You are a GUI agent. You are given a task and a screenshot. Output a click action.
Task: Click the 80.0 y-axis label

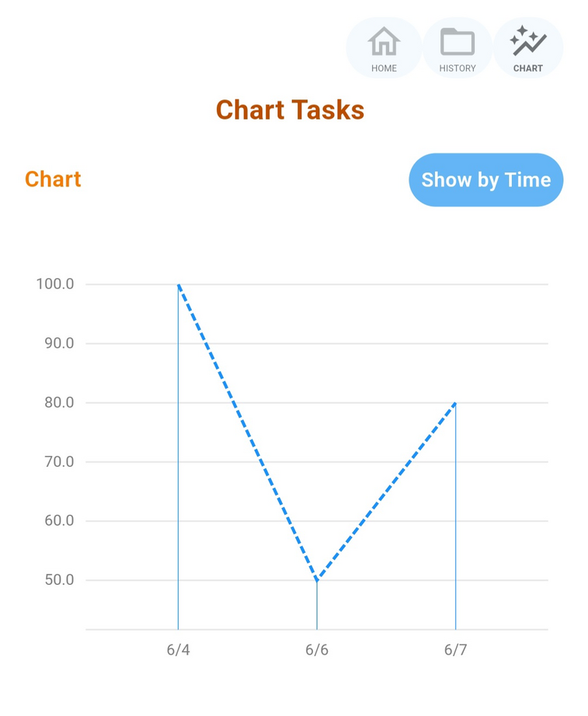pyautogui.click(x=59, y=402)
